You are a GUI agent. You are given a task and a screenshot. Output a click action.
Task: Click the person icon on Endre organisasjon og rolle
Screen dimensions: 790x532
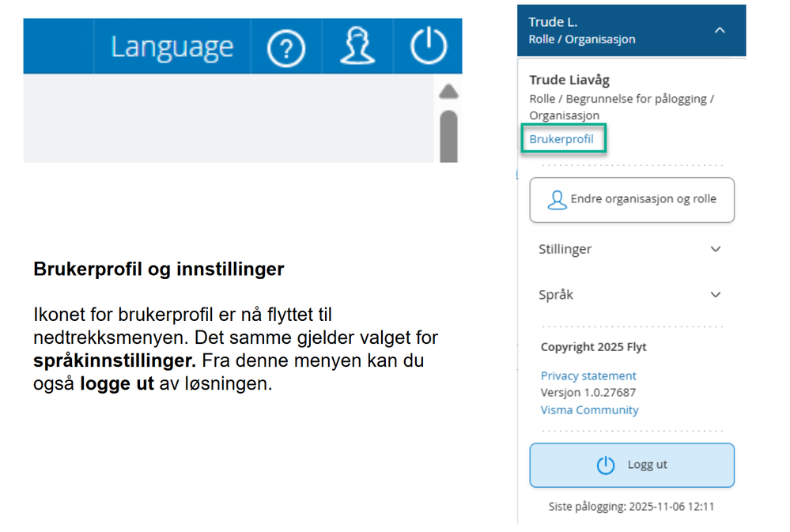tap(558, 199)
